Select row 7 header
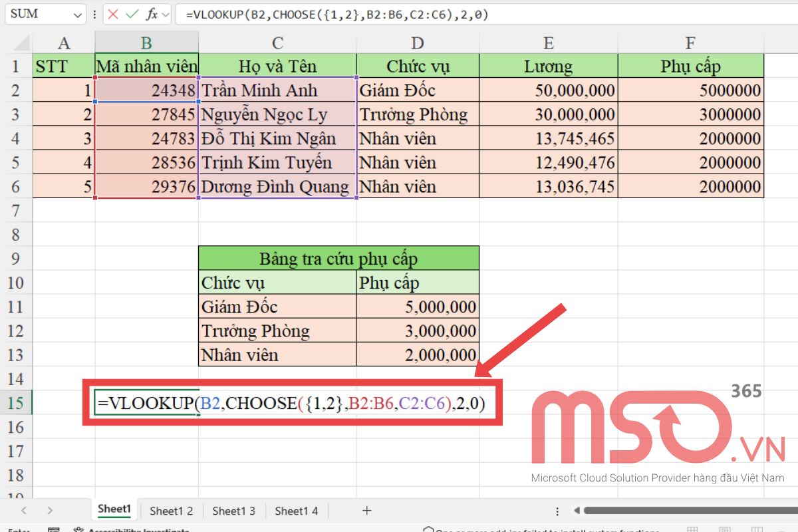The height and width of the screenshot is (532, 798). click(x=16, y=210)
